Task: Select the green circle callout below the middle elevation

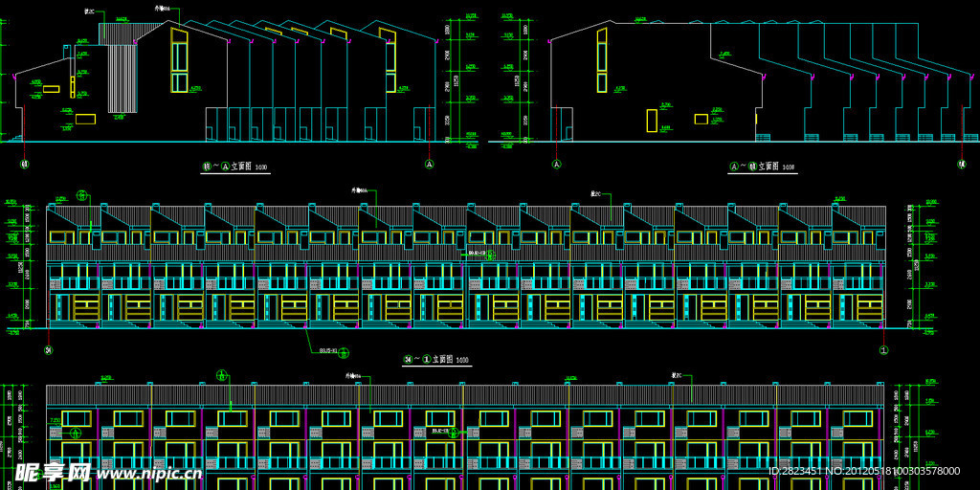Action: [345, 353]
